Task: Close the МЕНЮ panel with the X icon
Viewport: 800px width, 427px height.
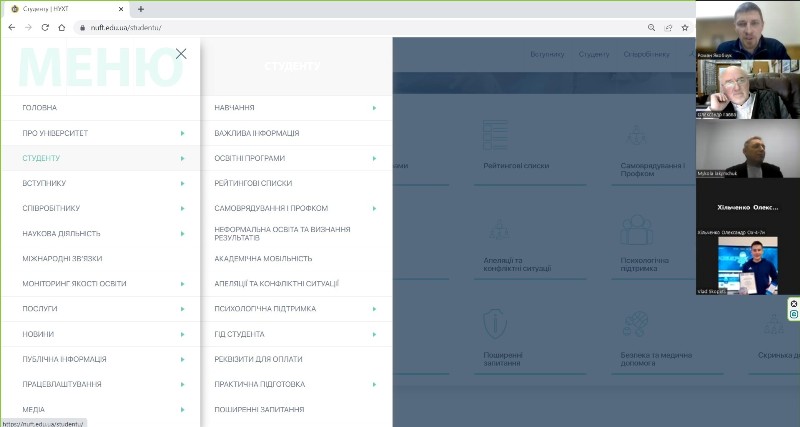Action: (x=181, y=54)
